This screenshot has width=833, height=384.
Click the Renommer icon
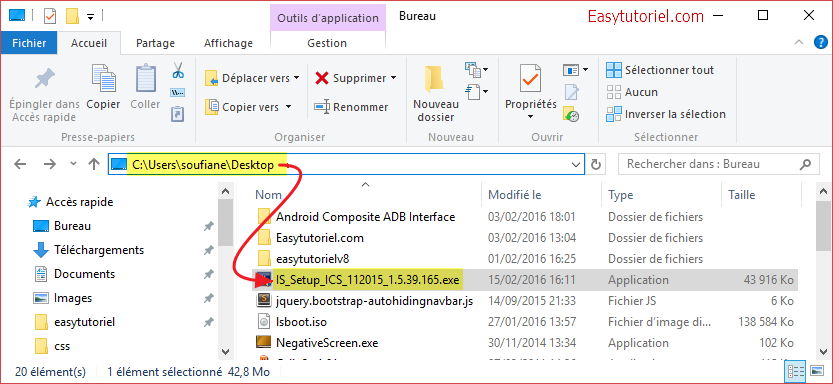tap(322, 107)
